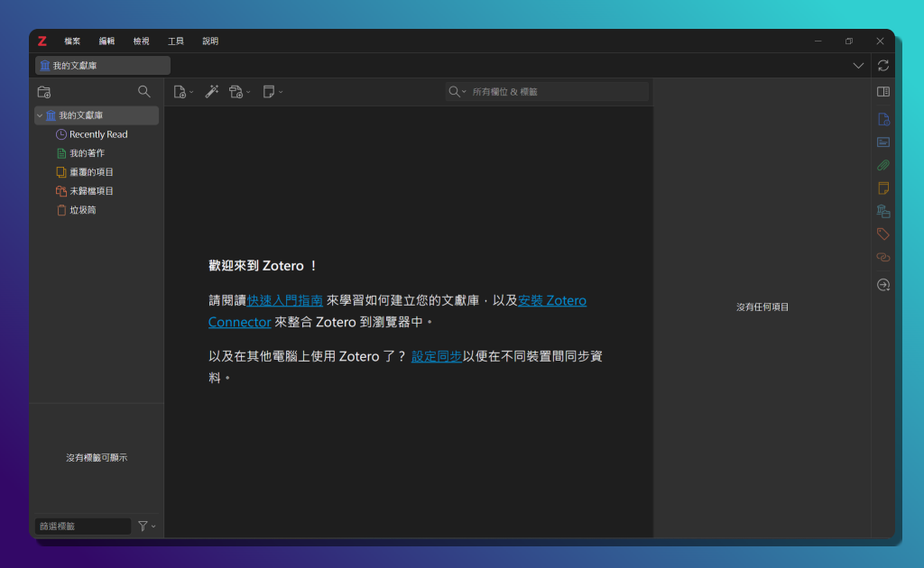This screenshot has width=924, height=568.
Task: Open the tab list dropdown chevron
Action: click(x=858, y=66)
